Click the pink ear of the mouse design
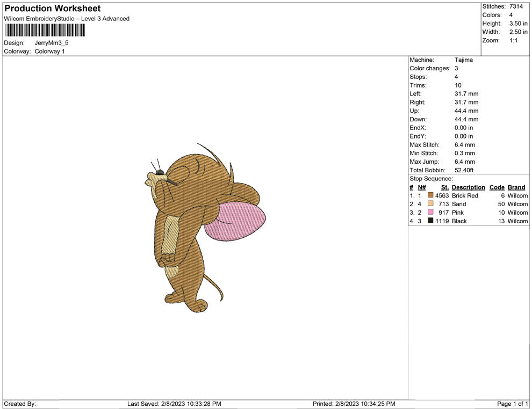 [x=235, y=220]
